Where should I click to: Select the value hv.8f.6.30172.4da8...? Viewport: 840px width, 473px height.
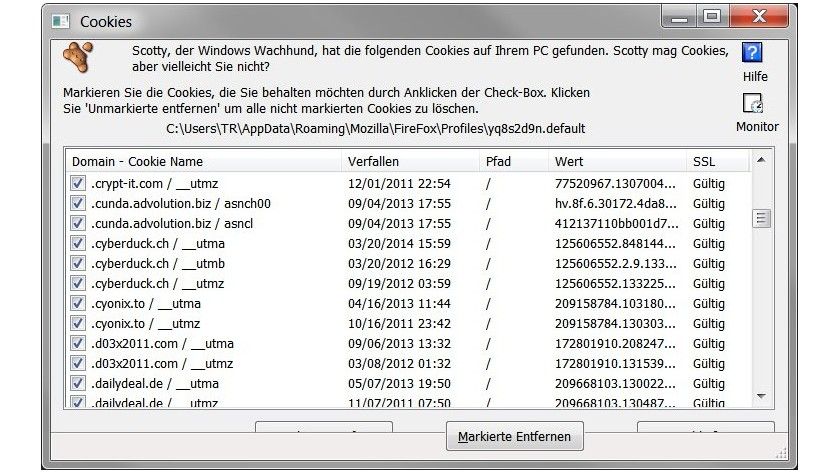click(616, 203)
